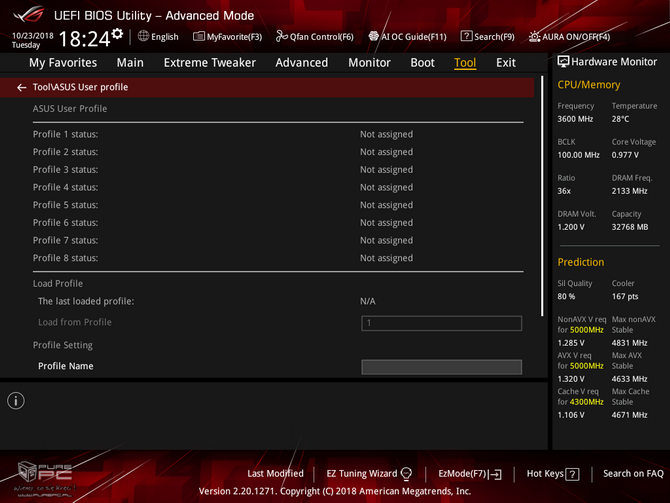Open Qfan Control(F6)
Image resolution: width=670 pixels, height=503 pixels.
click(321, 37)
